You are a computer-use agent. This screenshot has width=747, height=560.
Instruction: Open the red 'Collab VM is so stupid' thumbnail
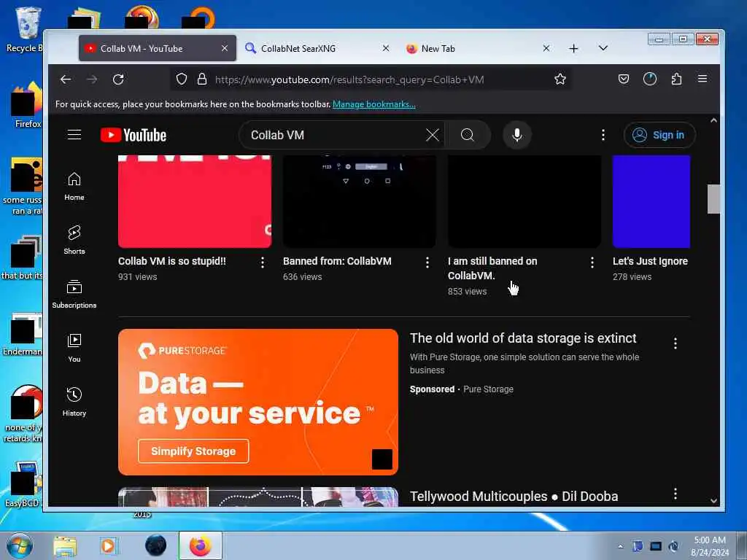click(x=195, y=201)
